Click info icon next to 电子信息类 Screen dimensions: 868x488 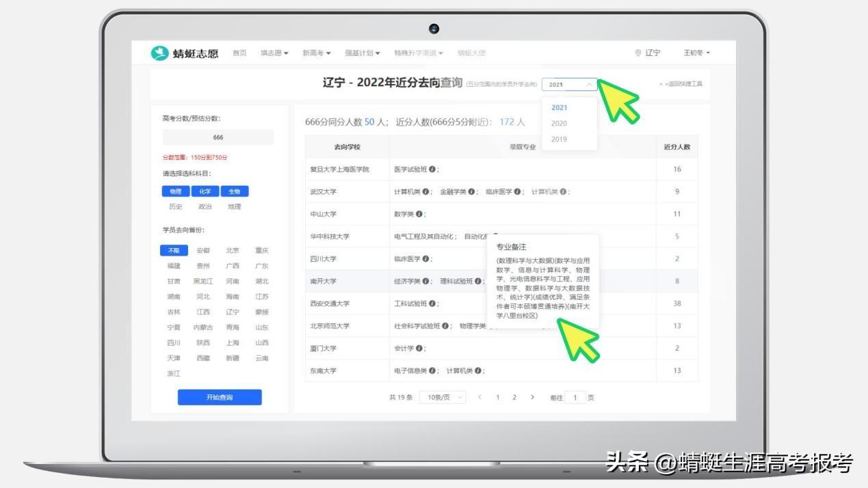(x=432, y=371)
